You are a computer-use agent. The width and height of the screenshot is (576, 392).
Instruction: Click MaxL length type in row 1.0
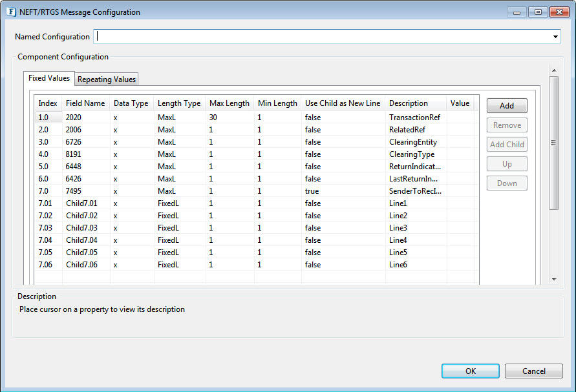[167, 118]
